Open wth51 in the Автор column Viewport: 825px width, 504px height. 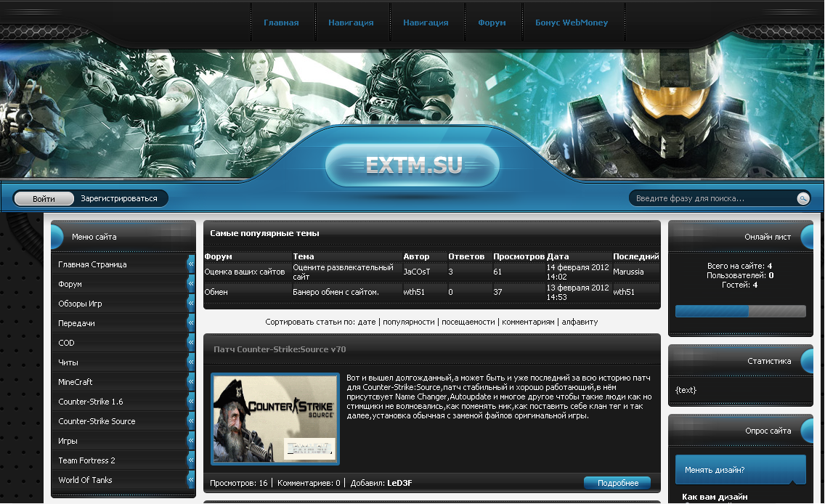414,291
